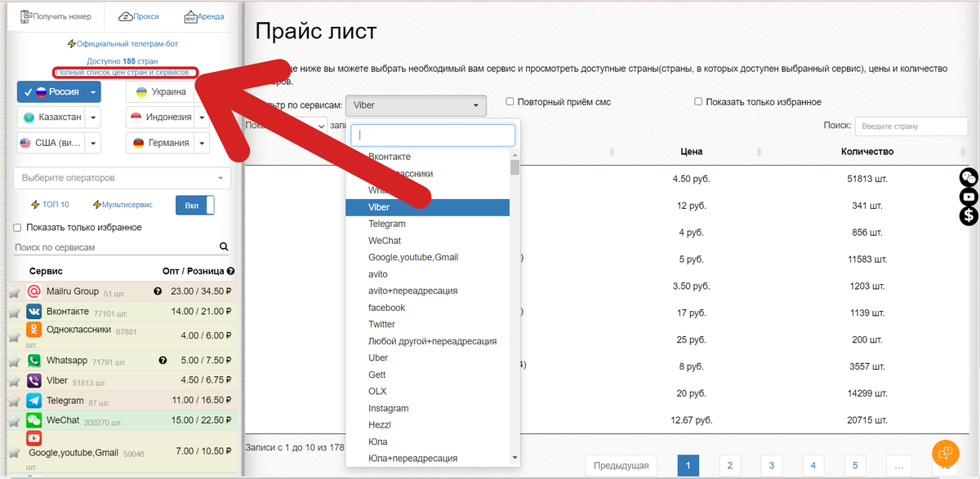Select Google,youtube,Gmail in dropdown list
Viewport: 980px width, 479px height.
click(428, 257)
